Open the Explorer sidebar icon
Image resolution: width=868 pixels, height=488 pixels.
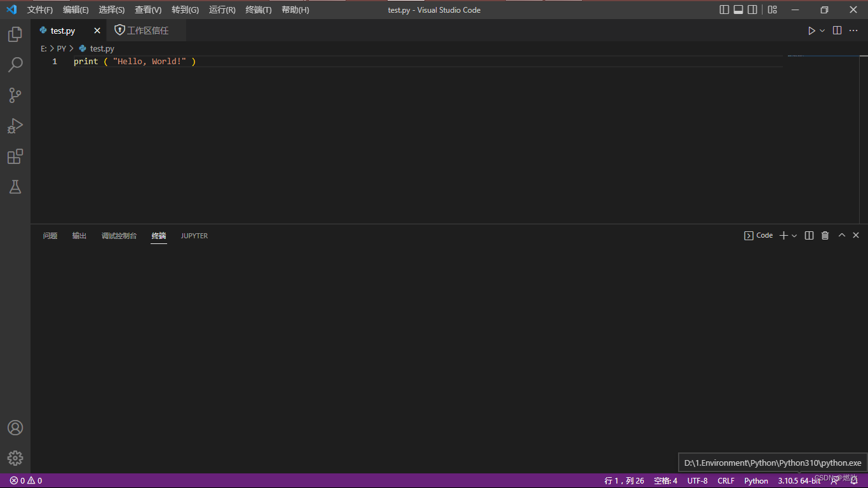[15, 34]
